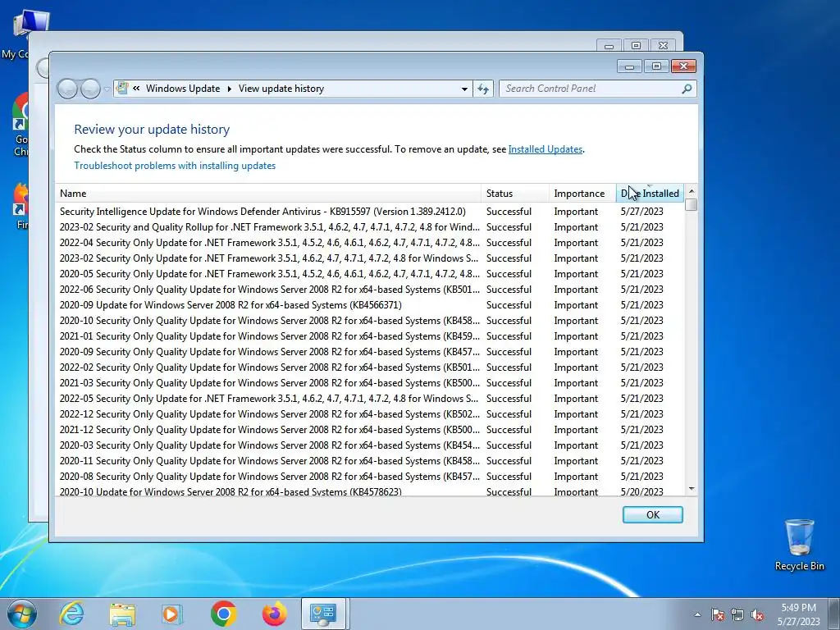Sort by Date Installed column header

[x=650, y=194]
